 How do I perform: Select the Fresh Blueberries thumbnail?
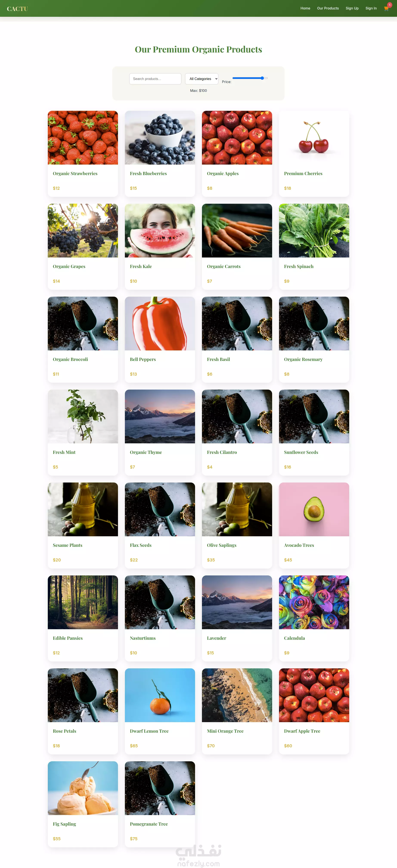click(160, 138)
